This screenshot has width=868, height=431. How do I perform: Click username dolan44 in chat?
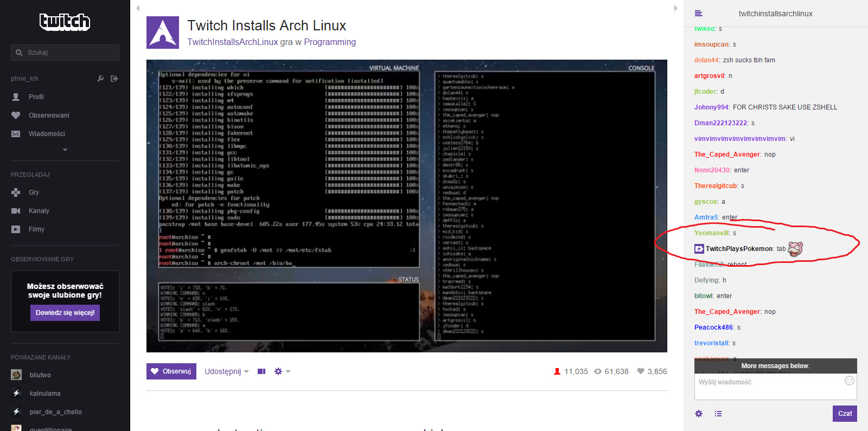(707, 60)
